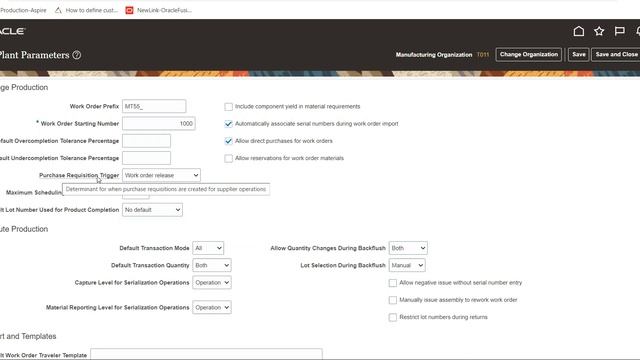Open Capture Level for Serialization Operations dropdown
Viewport: 640px width, 360px height.
(212, 282)
